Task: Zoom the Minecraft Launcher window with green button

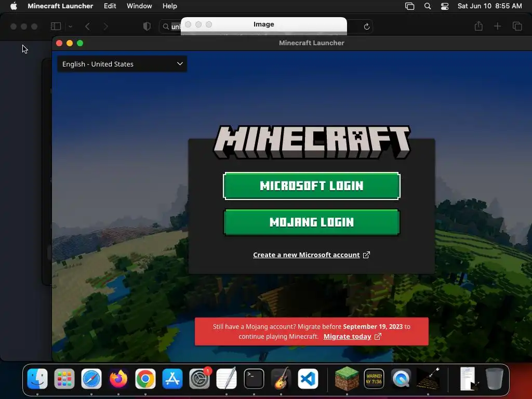Action: pyautogui.click(x=80, y=43)
